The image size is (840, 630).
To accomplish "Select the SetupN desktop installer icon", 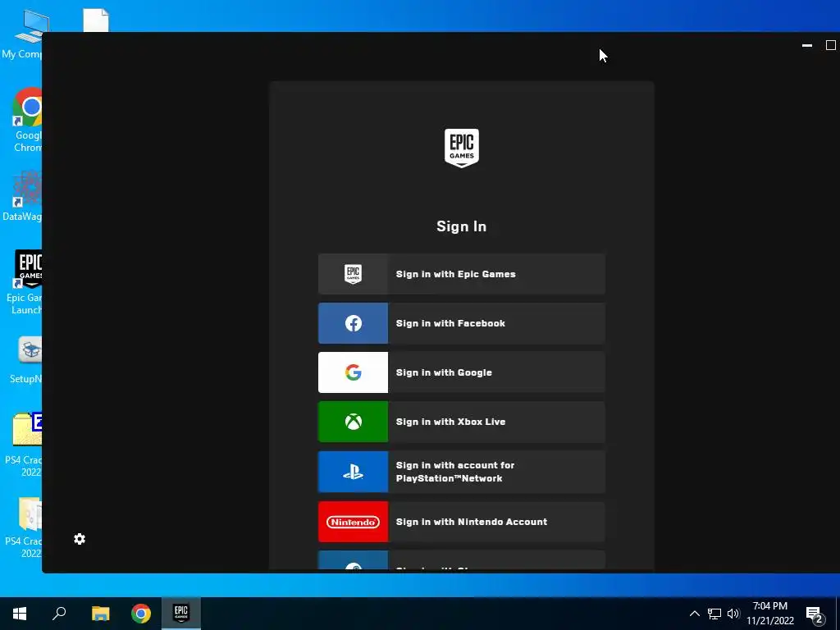I will [x=25, y=360].
